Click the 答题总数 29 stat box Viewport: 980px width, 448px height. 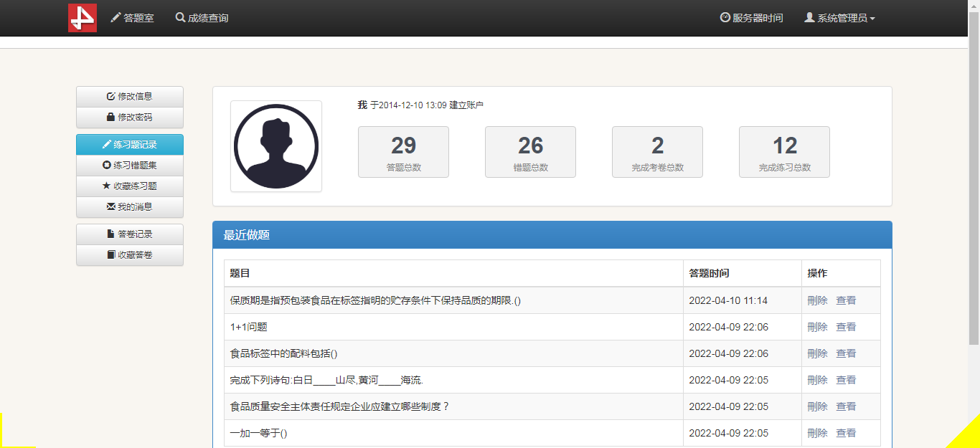coord(403,152)
